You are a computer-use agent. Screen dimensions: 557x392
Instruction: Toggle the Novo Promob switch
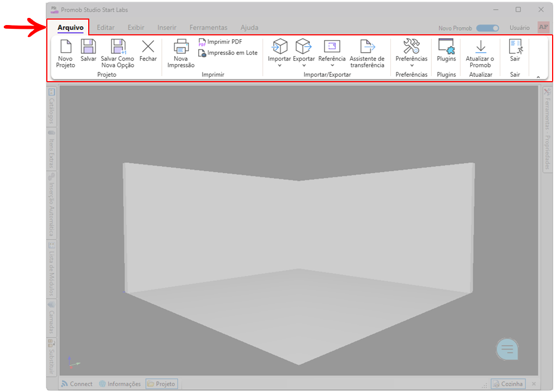[x=487, y=28]
